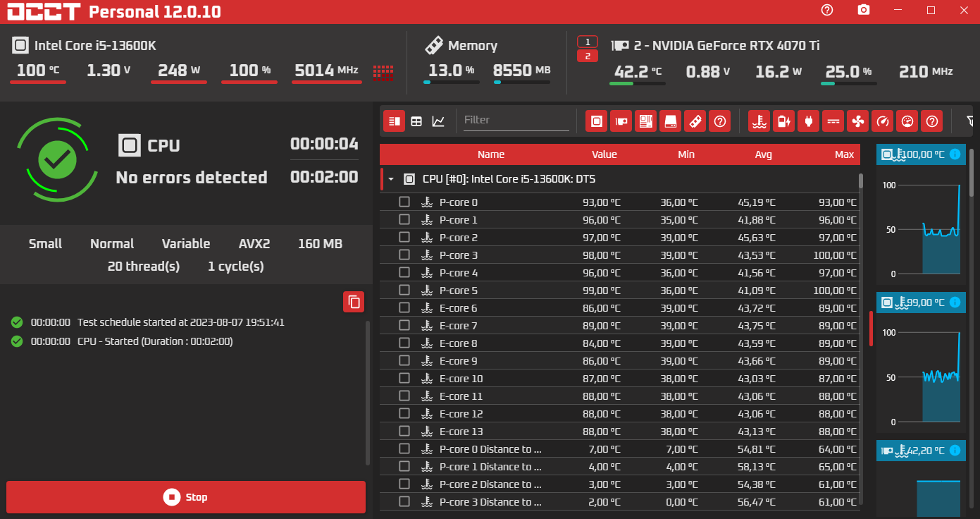Open info on the 42,20 °C GPU graph

point(955,450)
